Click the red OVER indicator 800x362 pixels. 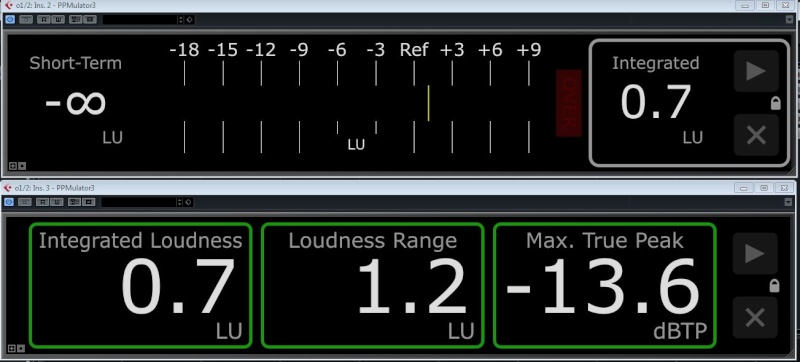click(x=568, y=103)
